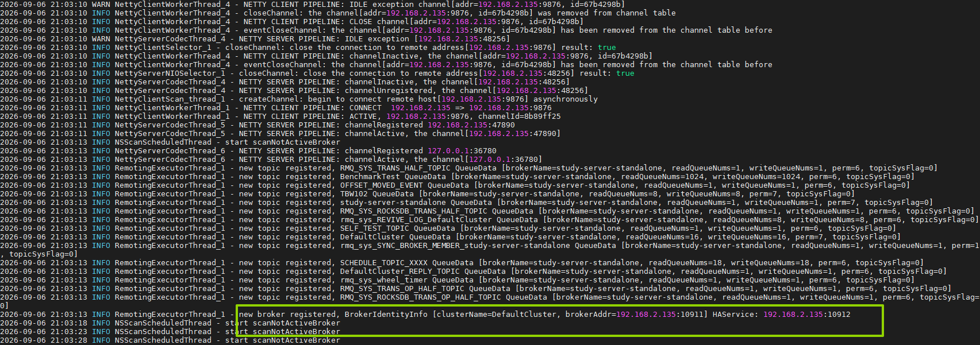
Task: Click 127.0.0.1:36780 on the channelRegistered line
Action: coord(462,151)
